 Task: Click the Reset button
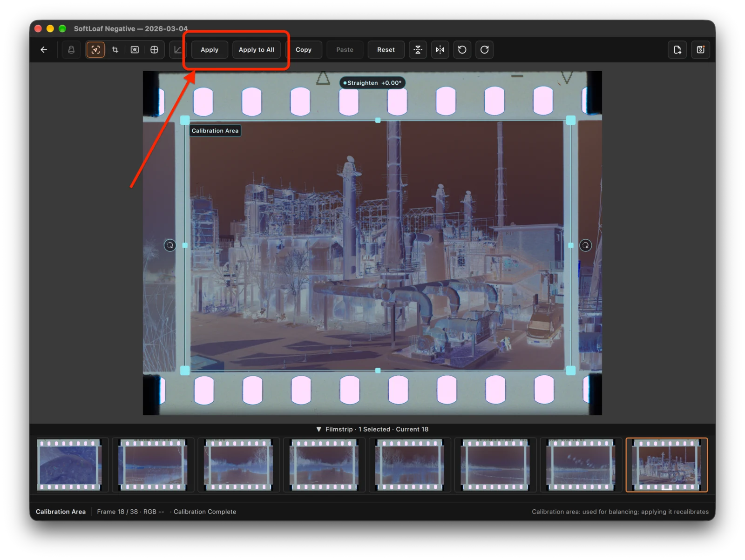tap(386, 50)
